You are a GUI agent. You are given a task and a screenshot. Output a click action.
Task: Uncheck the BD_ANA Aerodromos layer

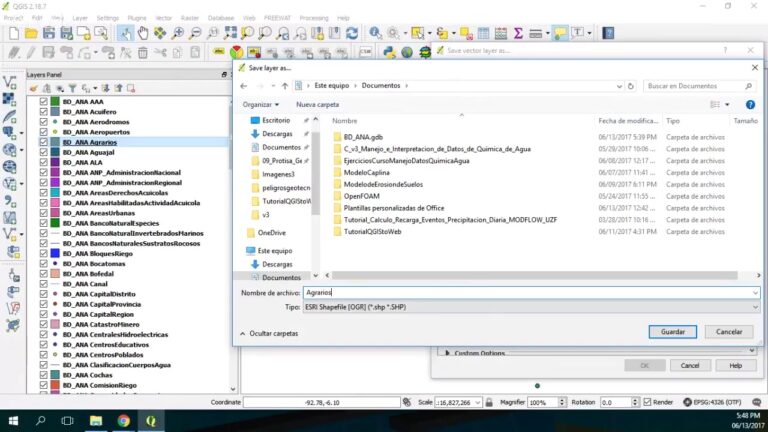coord(44,122)
